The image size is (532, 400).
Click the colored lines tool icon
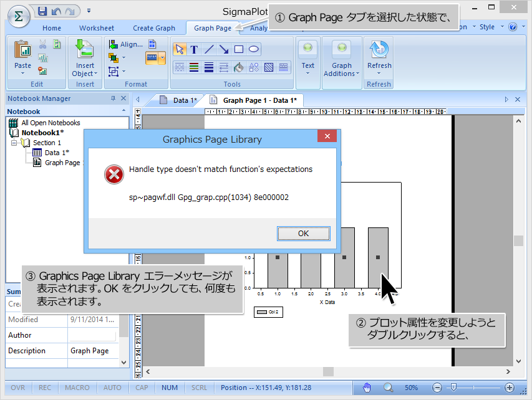194,67
